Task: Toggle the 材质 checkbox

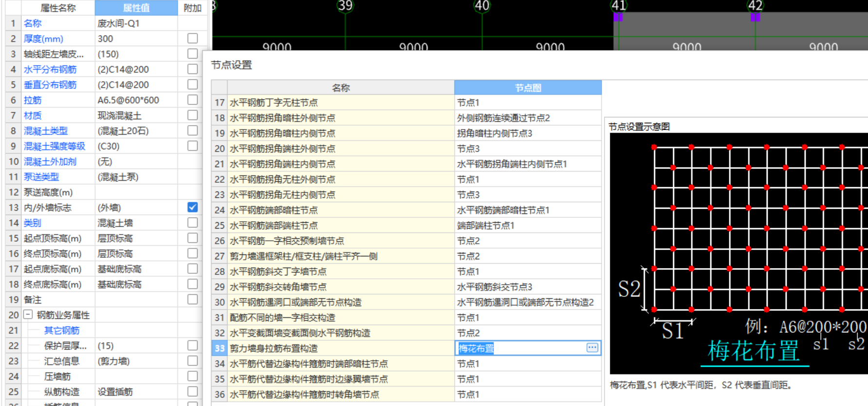Action: [192, 115]
